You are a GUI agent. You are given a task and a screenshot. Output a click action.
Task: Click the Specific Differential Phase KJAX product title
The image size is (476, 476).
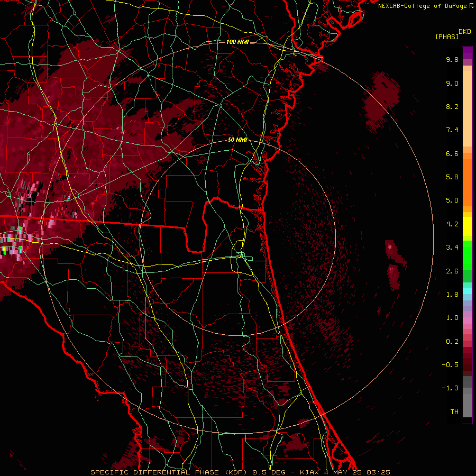pos(241,472)
